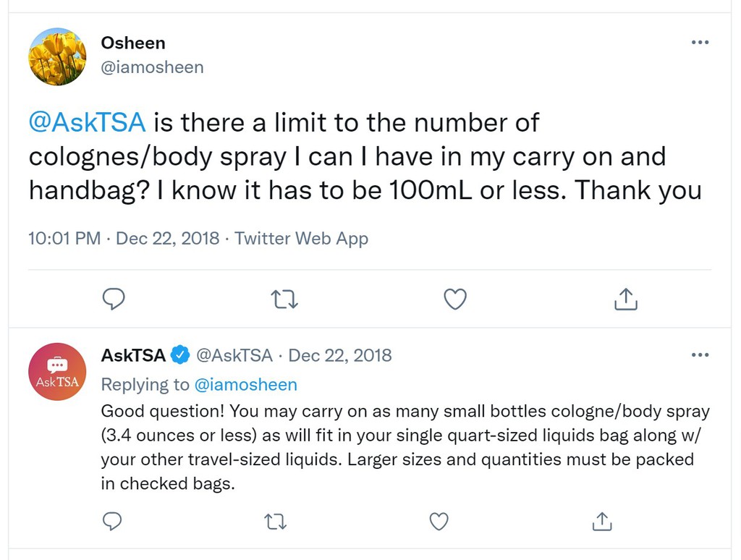
Task: Retweet Osheen's tweet
Action: pos(284,298)
